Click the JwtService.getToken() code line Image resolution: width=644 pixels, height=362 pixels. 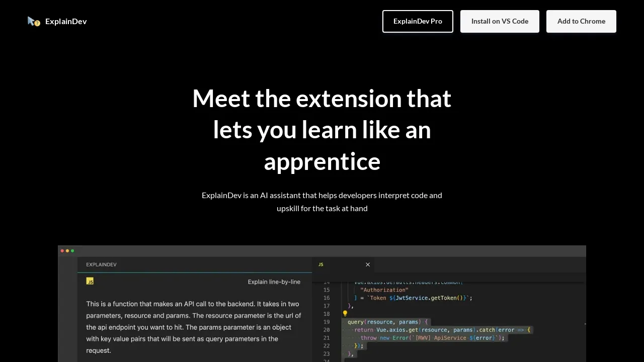coord(413,298)
